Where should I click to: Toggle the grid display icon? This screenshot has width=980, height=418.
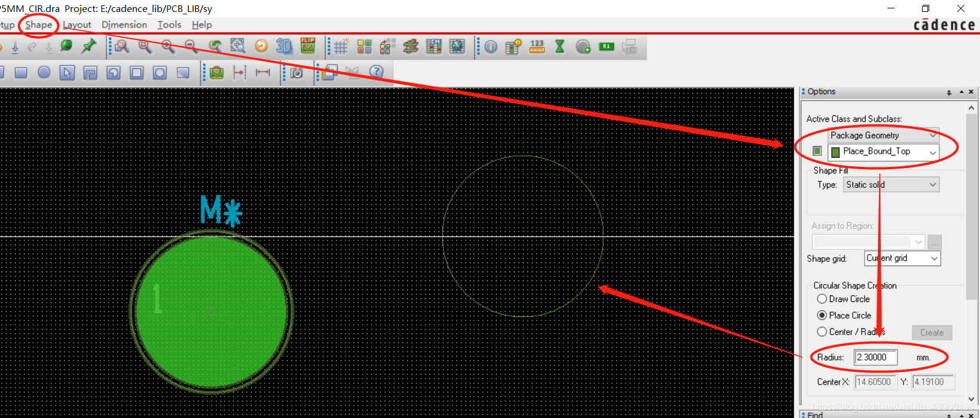tap(341, 47)
